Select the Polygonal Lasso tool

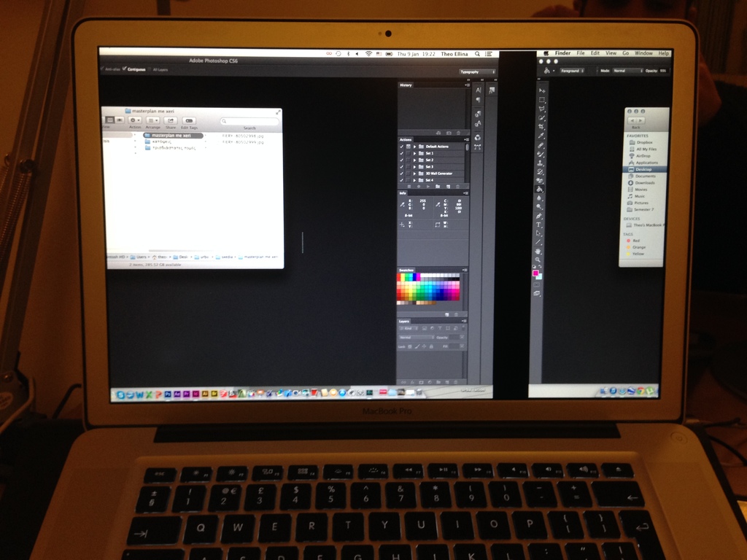(542, 109)
